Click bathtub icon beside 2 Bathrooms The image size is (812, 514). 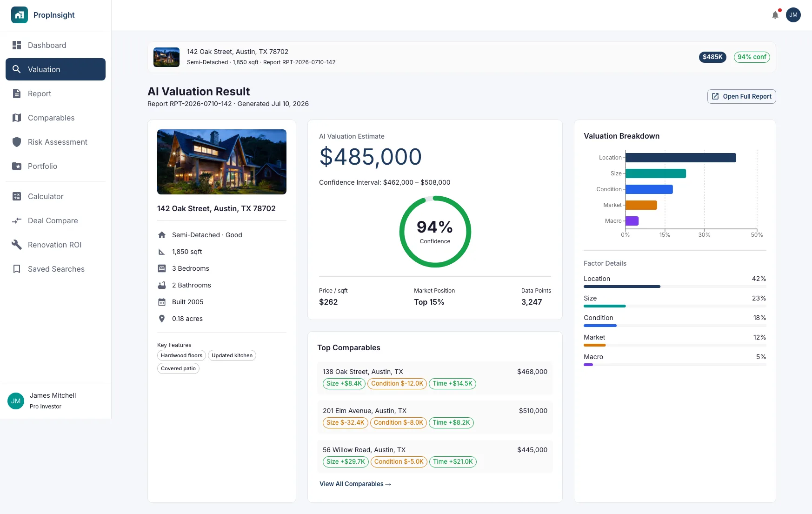point(162,285)
